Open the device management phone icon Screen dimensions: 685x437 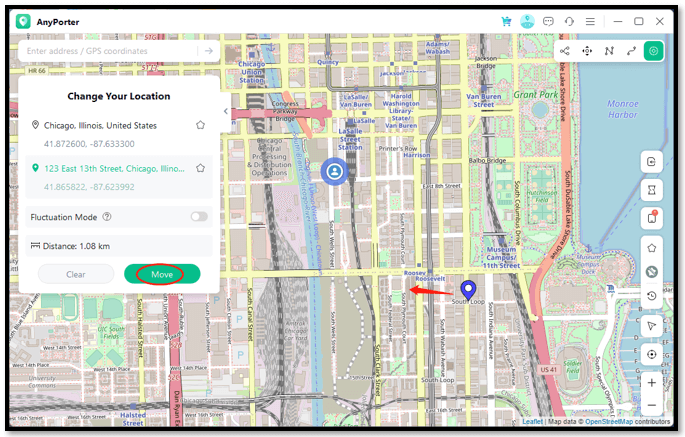click(x=651, y=218)
